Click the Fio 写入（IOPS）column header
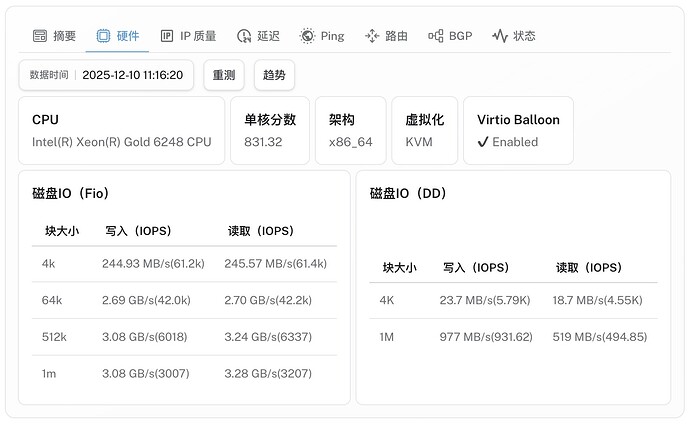690x426 pixels. pos(138,231)
